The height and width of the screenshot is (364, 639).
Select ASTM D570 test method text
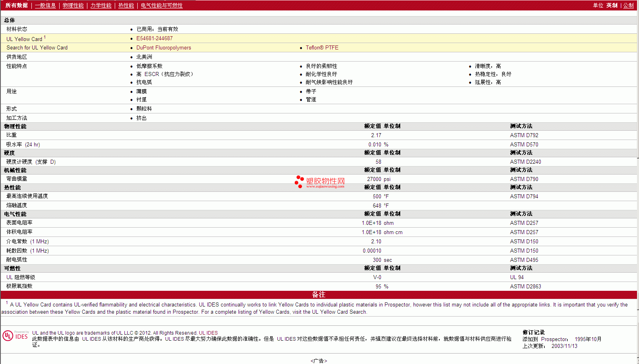pyautogui.click(x=524, y=144)
